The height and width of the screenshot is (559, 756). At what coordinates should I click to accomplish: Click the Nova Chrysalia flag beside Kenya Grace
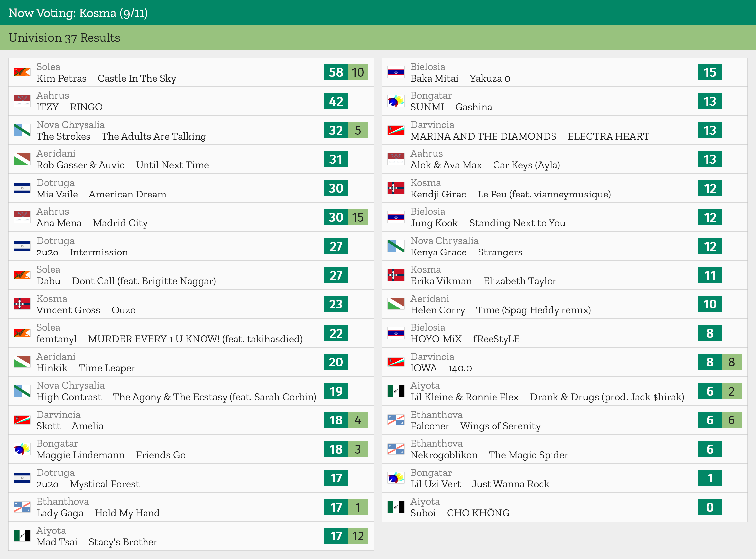tap(396, 246)
